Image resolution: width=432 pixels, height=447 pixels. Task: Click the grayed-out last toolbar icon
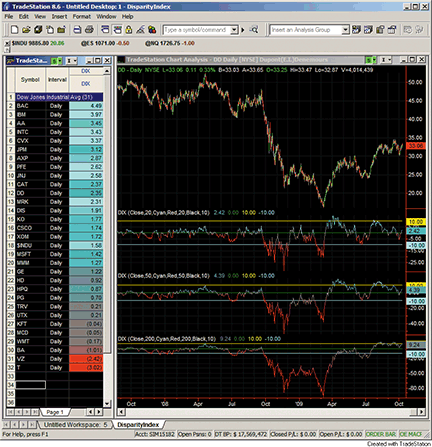point(419,30)
